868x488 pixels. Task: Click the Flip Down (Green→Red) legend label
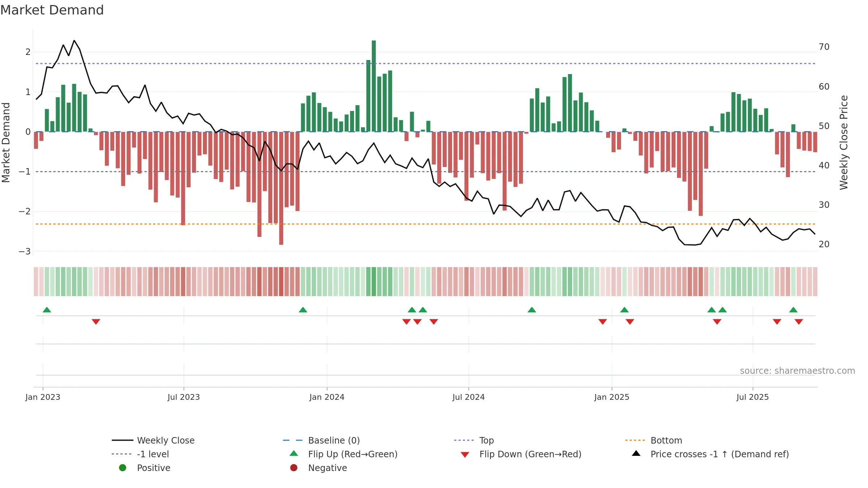point(530,454)
